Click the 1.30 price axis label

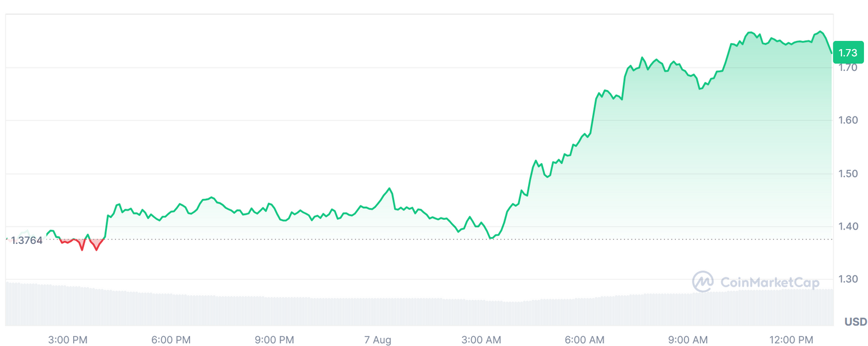847,280
